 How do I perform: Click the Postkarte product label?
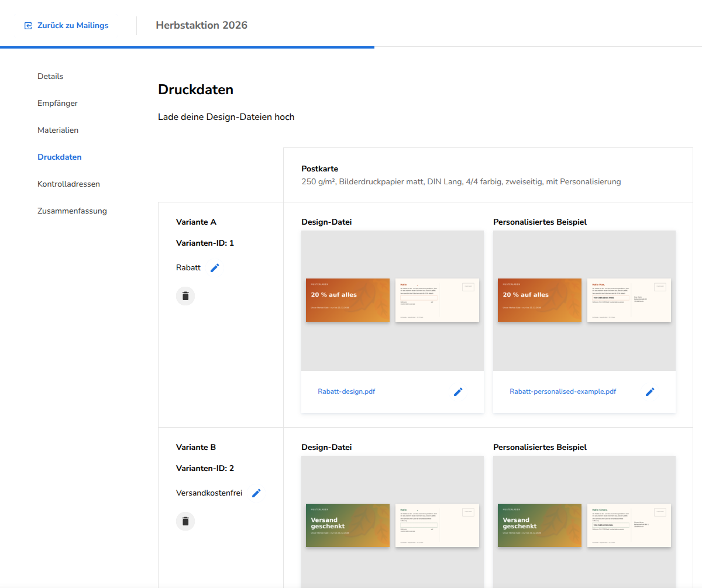point(320,169)
